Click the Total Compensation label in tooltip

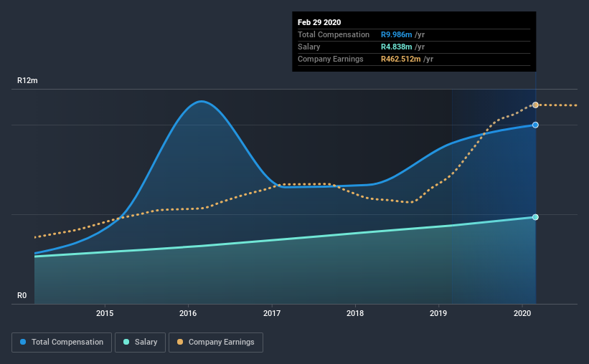click(x=334, y=34)
